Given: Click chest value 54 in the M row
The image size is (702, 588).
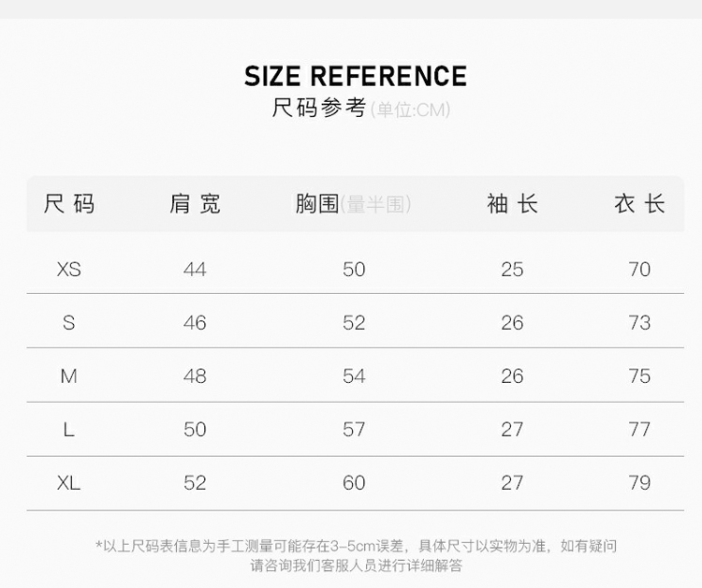Looking at the screenshot, I should click(354, 376).
